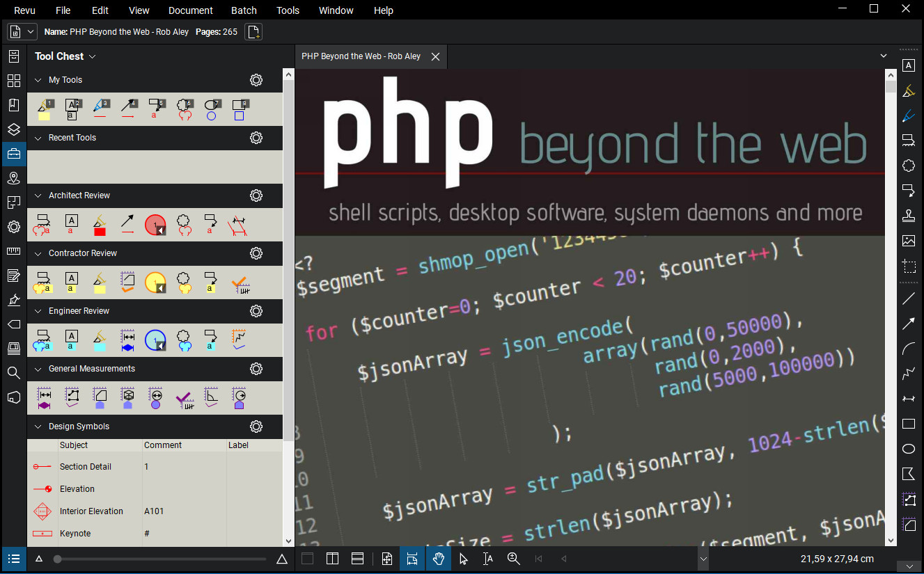Image resolution: width=924 pixels, height=574 pixels.
Task: Collapse the Design Symbols section
Action: (38, 426)
